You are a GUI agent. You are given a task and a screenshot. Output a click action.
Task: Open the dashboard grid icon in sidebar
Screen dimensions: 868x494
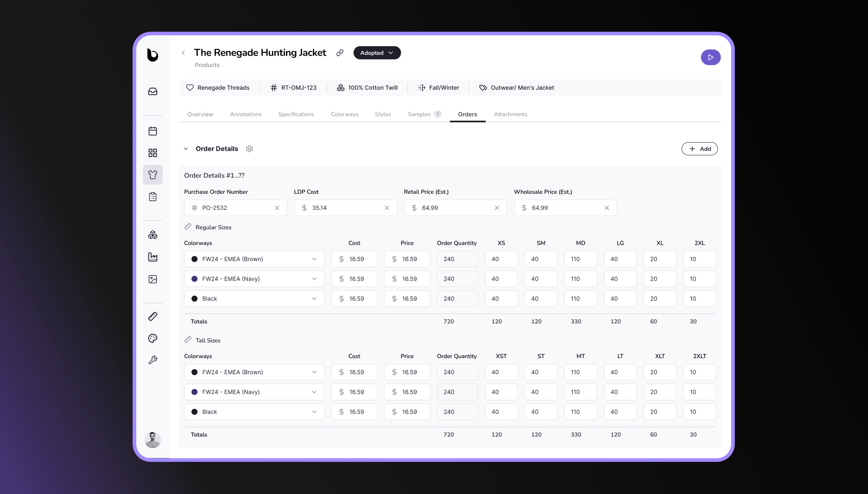tap(153, 153)
